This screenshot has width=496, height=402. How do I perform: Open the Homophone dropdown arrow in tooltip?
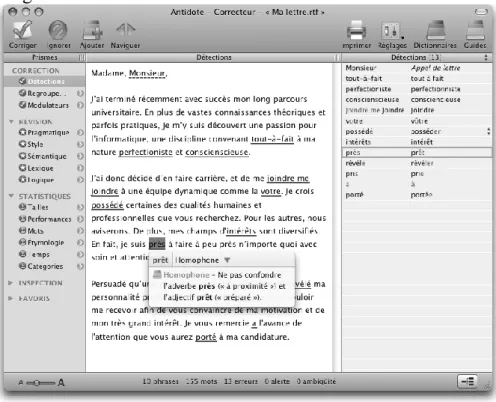click(x=227, y=260)
